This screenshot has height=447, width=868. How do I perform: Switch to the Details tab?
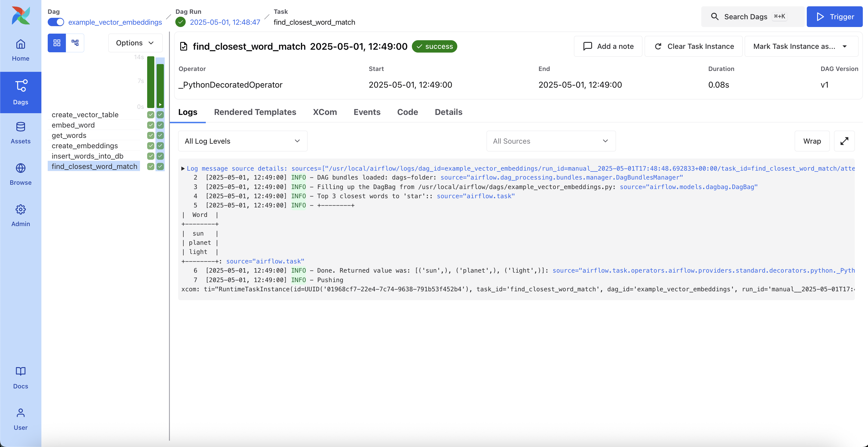pos(448,112)
